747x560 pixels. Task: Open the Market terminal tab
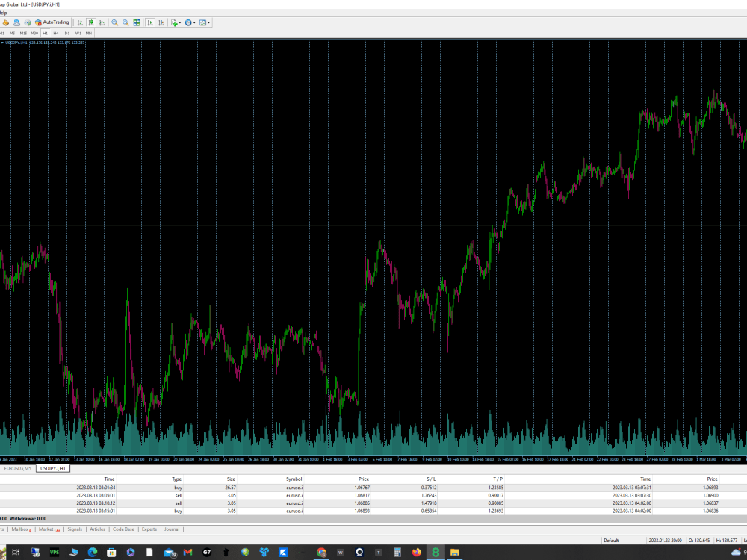point(48,529)
